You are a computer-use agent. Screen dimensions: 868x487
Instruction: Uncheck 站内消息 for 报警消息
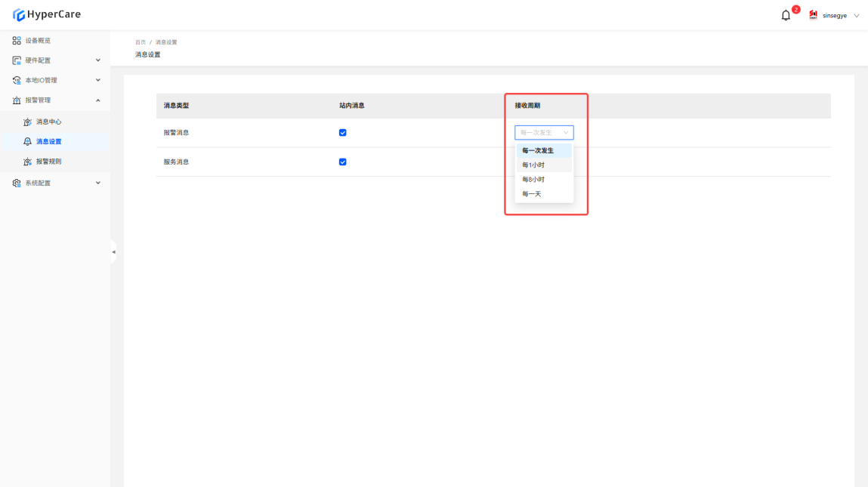(343, 133)
